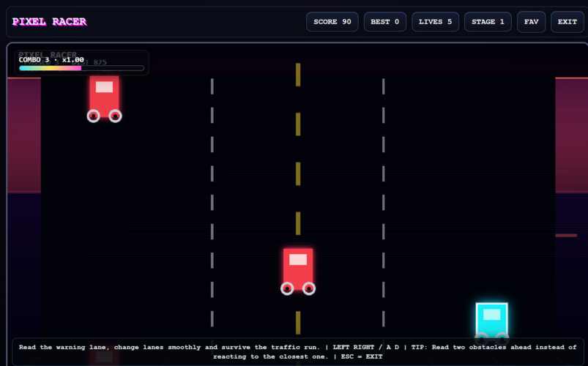Click the cyan player car
588x366 pixels.
[x=491, y=323]
